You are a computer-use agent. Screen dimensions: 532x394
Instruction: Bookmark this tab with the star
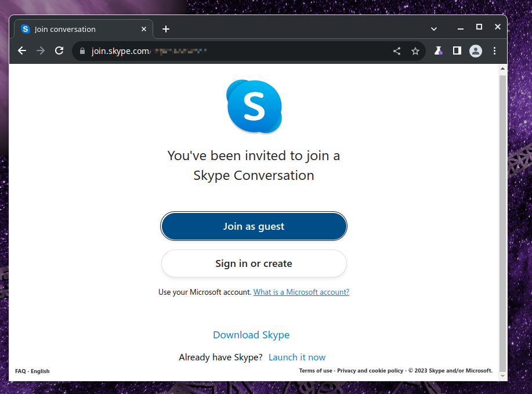coord(415,51)
